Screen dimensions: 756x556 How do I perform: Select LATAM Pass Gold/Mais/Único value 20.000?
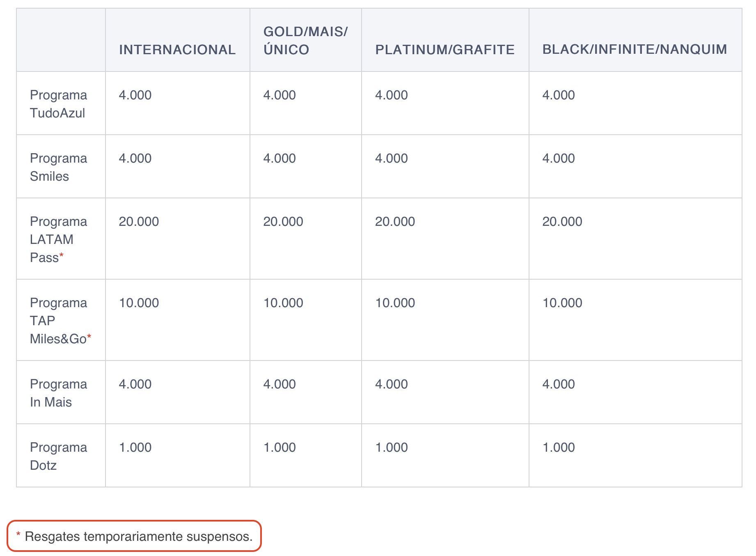283,222
